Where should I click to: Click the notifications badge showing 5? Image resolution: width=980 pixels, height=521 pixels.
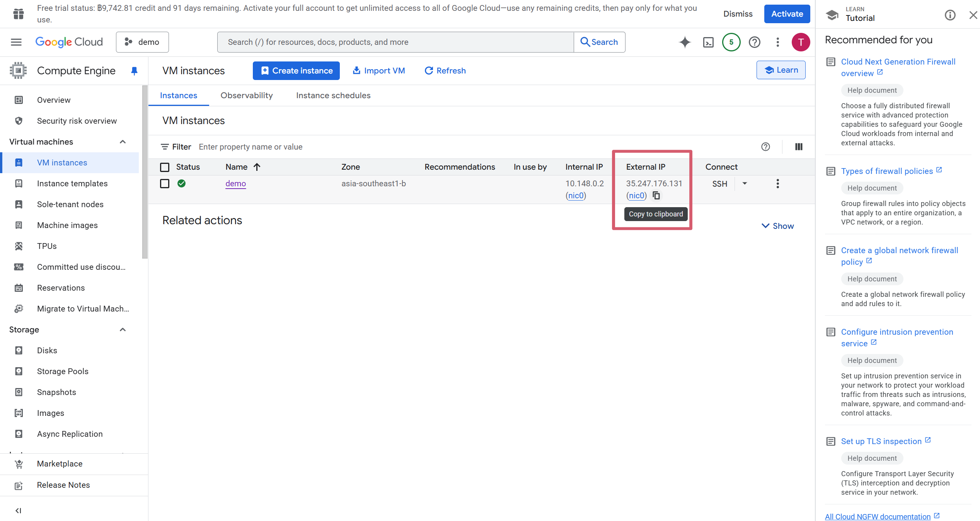(x=731, y=42)
